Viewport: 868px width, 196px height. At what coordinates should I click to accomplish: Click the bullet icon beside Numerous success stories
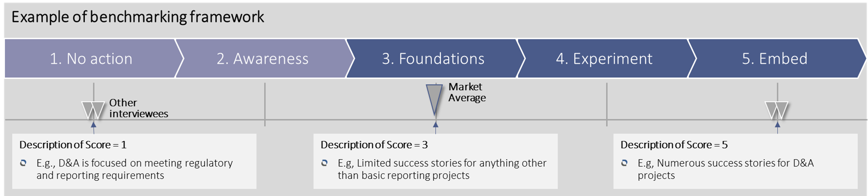tap(624, 163)
